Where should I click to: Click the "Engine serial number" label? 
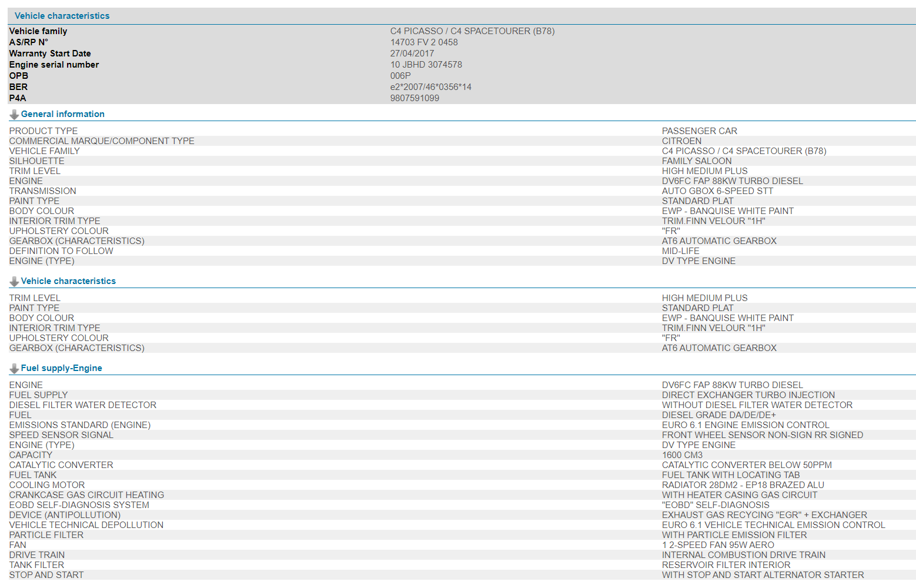pyautogui.click(x=54, y=65)
